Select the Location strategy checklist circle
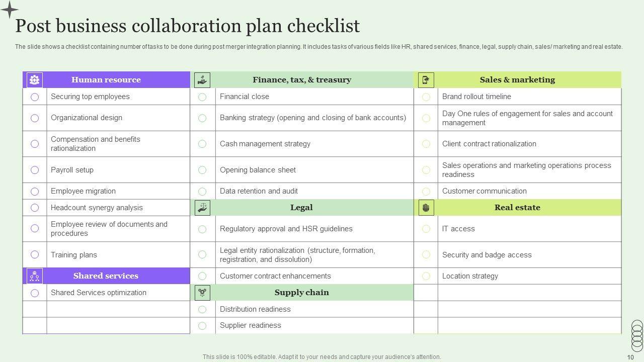 point(426,276)
